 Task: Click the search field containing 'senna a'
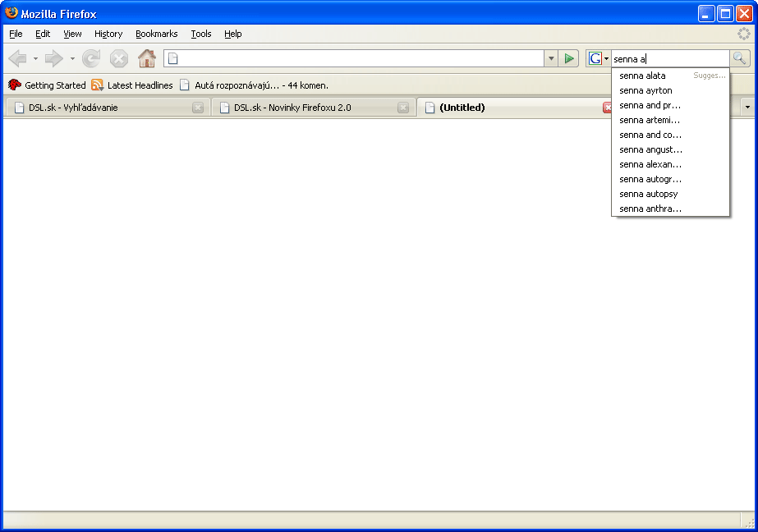click(x=670, y=58)
